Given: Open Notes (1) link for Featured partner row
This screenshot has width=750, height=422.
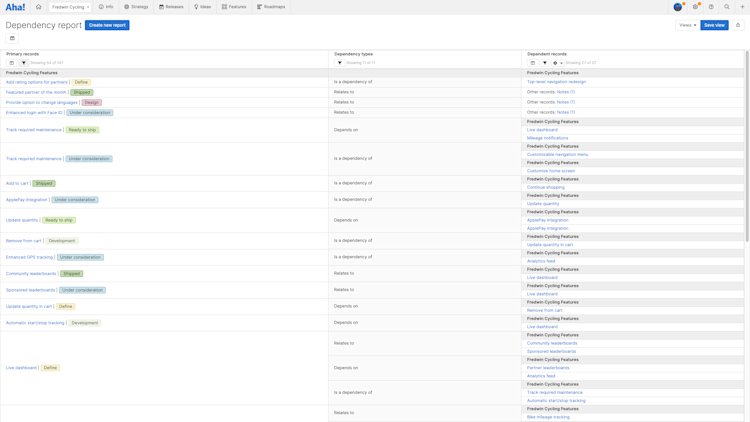Looking at the screenshot, I should tap(566, 92).
